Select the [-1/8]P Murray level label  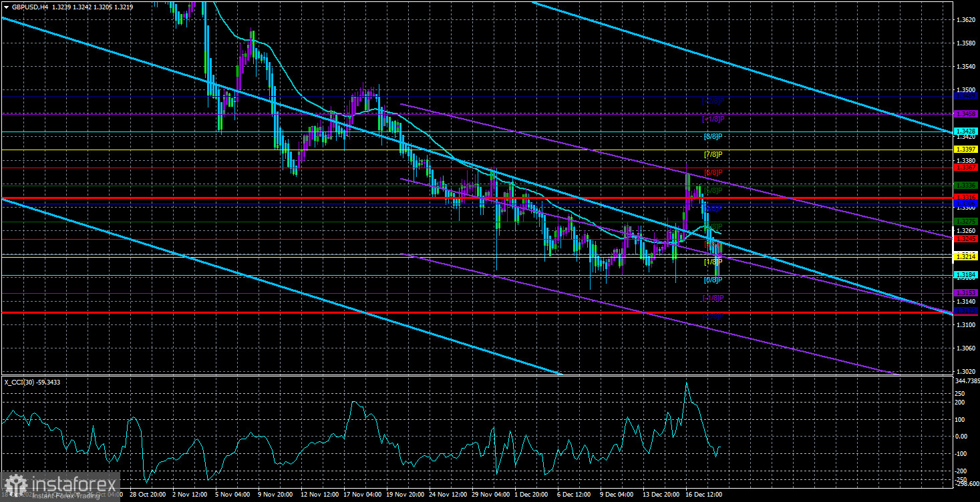[712, 298]
